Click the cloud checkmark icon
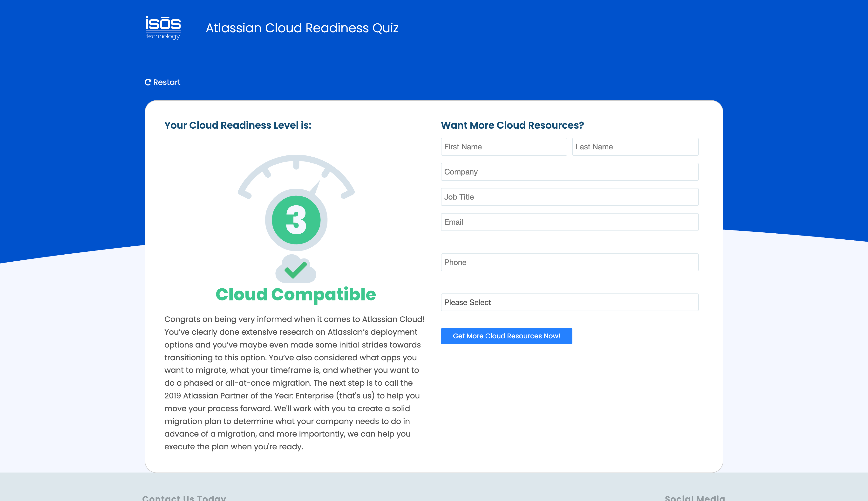This screenshot has width=868, height=501. point(296,268)
